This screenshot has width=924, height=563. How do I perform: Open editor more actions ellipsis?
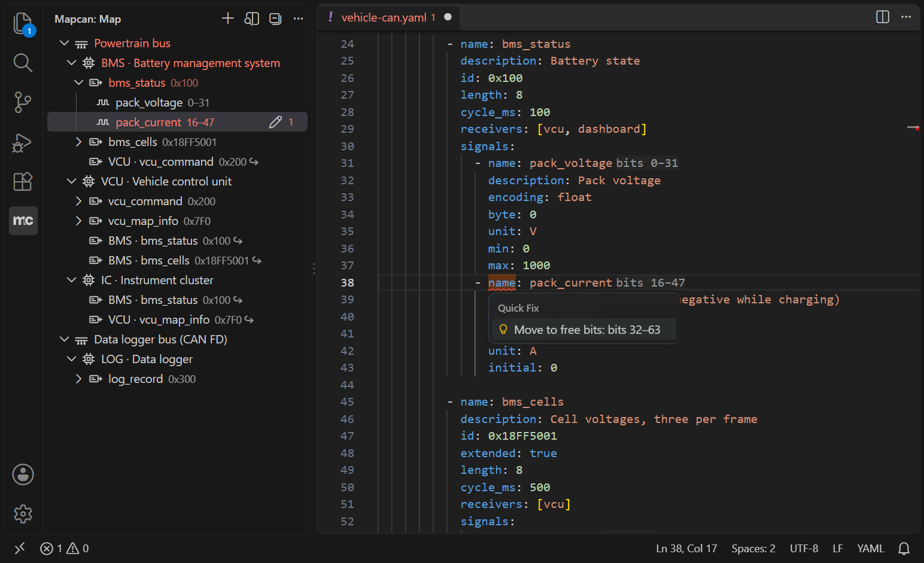coord(906,17)
